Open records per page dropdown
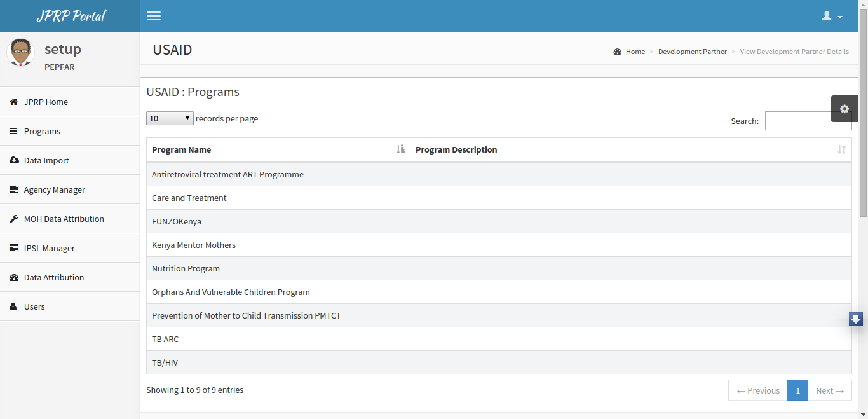Viewport: 868px width, 419px height. coord(170,118)
